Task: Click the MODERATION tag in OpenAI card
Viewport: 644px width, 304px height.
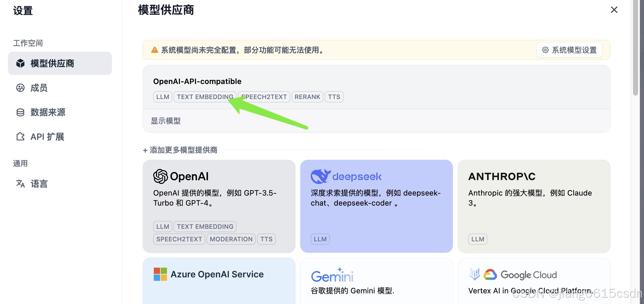Action: click(231, 239)
